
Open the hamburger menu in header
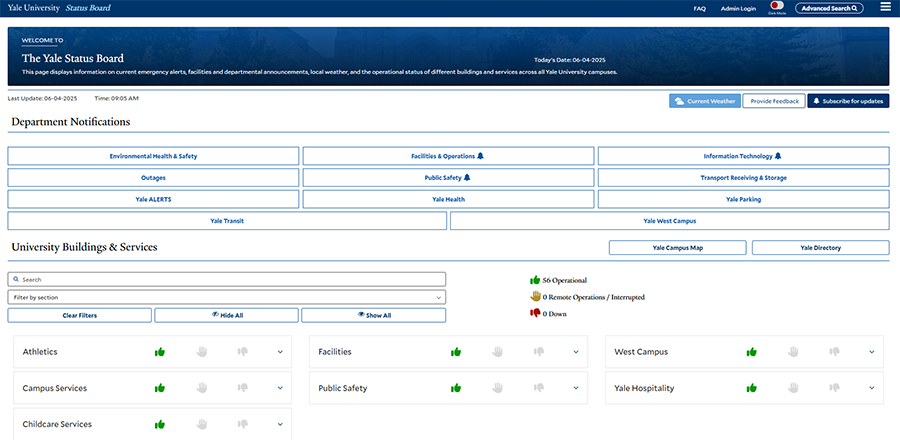[885, 7]
